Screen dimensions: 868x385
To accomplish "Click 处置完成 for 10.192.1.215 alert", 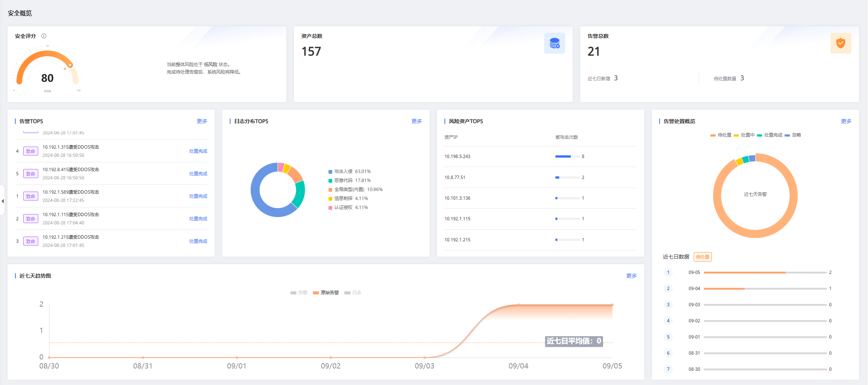I will [x=198, y=241].
